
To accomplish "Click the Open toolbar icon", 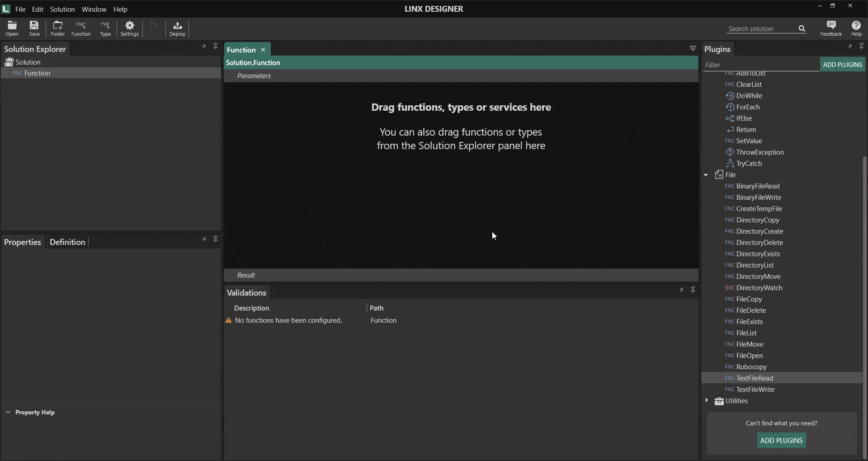I will coord(12,28).
